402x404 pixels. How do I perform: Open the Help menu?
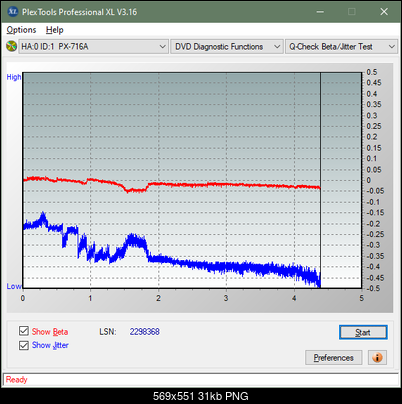pos(55,30)
